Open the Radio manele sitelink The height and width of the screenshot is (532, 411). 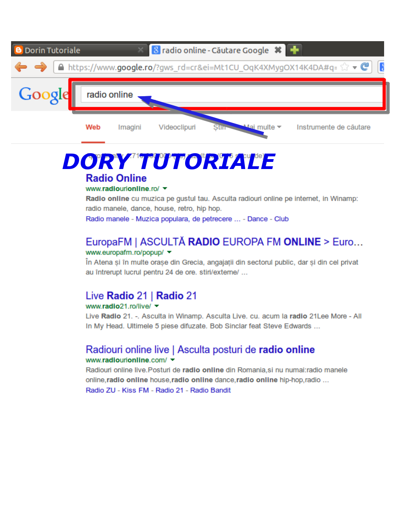pyautogui.click(x=108, y=219)
